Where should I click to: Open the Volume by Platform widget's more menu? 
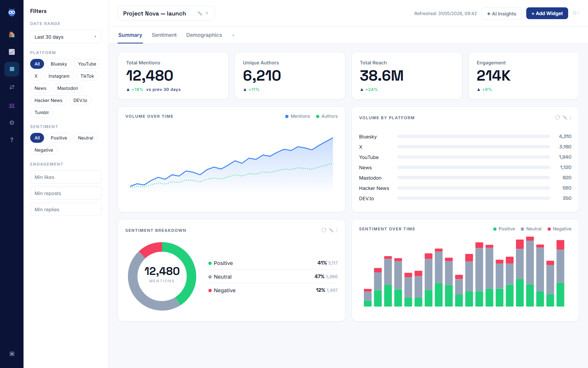[571, 118]
